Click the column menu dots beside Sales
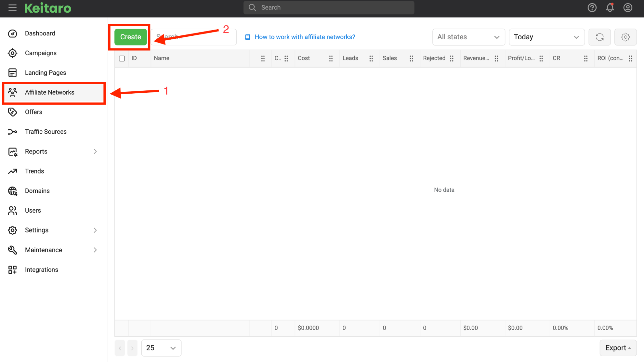This screenshot has width=644, height=362. (411, 58)
